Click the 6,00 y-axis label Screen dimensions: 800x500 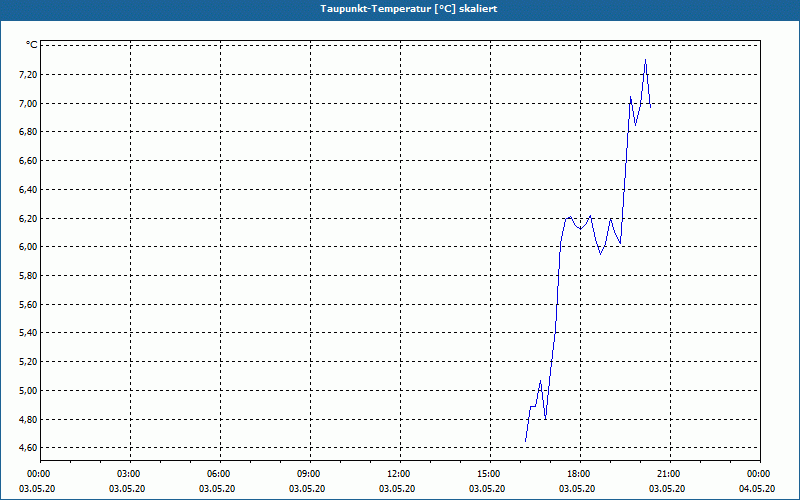pos(29,247)
